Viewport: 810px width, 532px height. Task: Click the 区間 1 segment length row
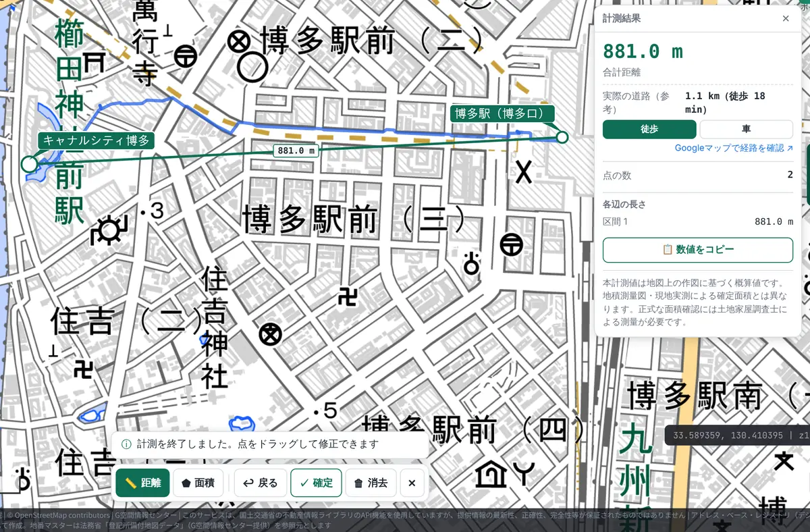(698, 221)
